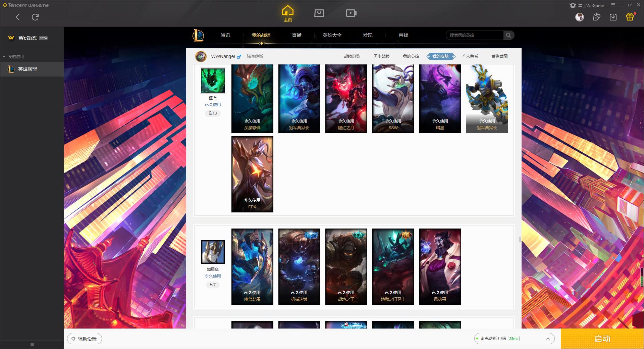Click the search magnifier button
This screenshot has height=349, width=644.
pyautogui.click(x=508, y=35)
